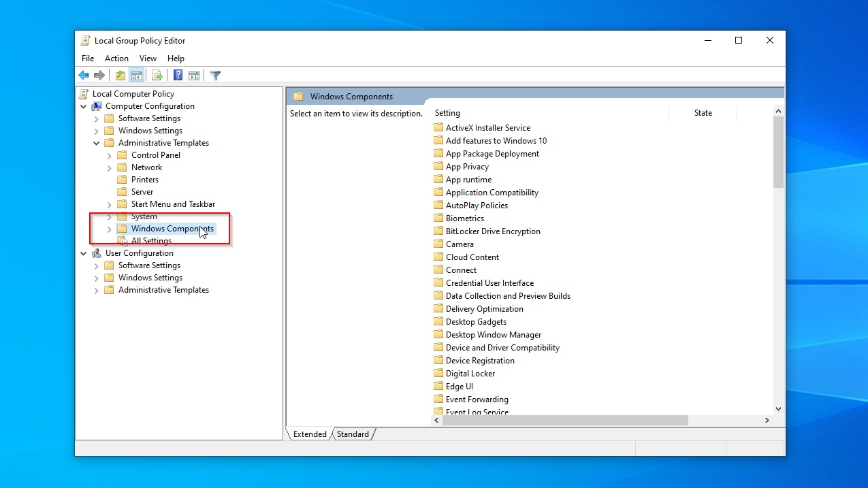The height and width of the screenshot is (488, 868).
Task: Expand Windows Settings under User Configuration
Action: [x=97, y=278]
